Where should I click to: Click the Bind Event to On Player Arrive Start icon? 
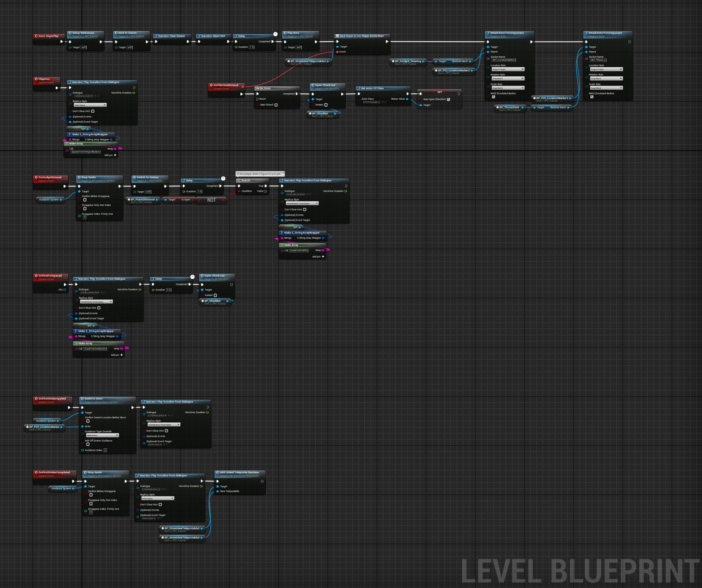tap(337, 36)
